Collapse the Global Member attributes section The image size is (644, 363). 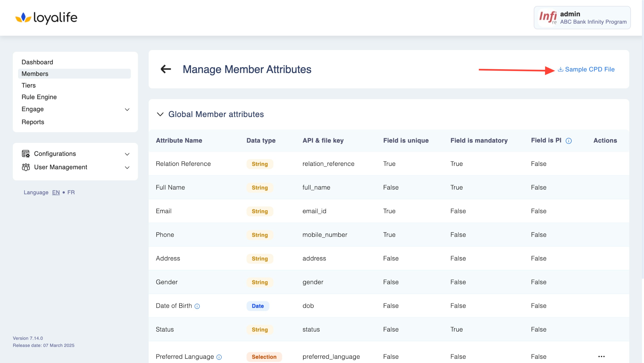pos(160,114)
